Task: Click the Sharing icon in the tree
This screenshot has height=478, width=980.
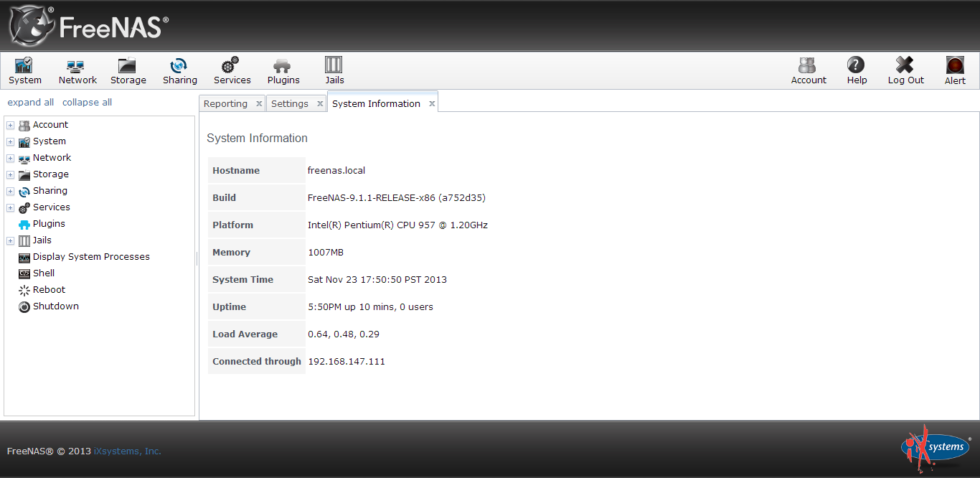Action: [x=24, y=191]
